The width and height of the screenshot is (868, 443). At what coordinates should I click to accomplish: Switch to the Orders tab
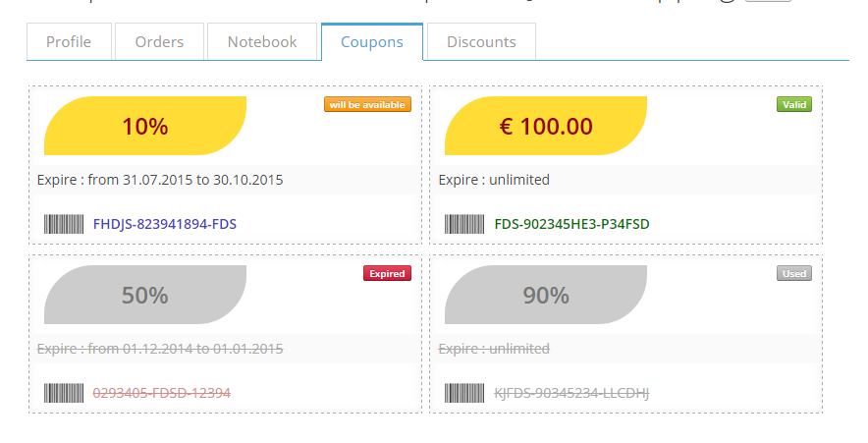pyautogui.click(x=159, y=42)
